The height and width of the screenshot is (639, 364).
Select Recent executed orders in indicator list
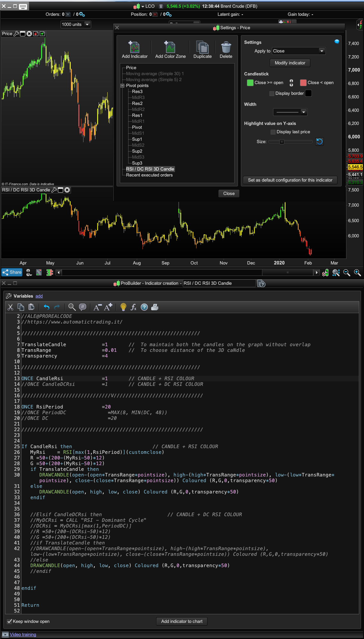(149, 175)
